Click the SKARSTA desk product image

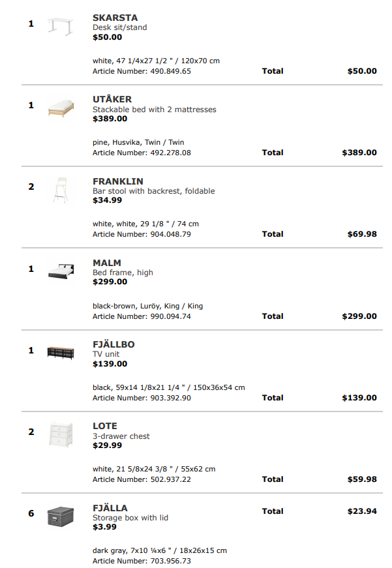tap(61, 27)
